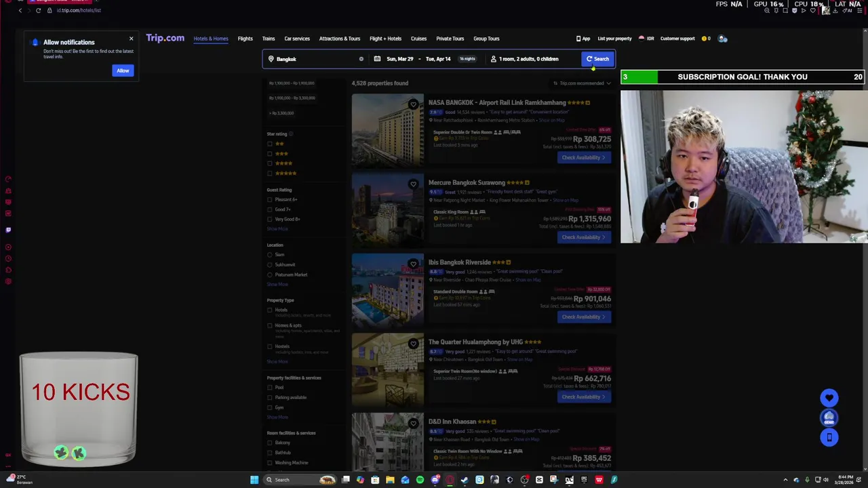Add D&D Inn Khaosan to favorites heart
This screenshot has width=868, height=488.
pos(413,424)
